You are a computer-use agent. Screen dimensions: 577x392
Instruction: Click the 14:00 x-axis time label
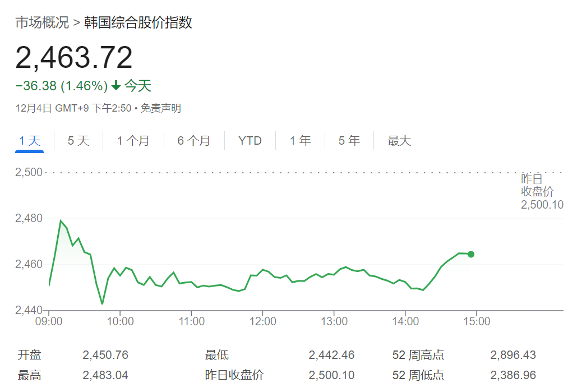click(405, 321)
